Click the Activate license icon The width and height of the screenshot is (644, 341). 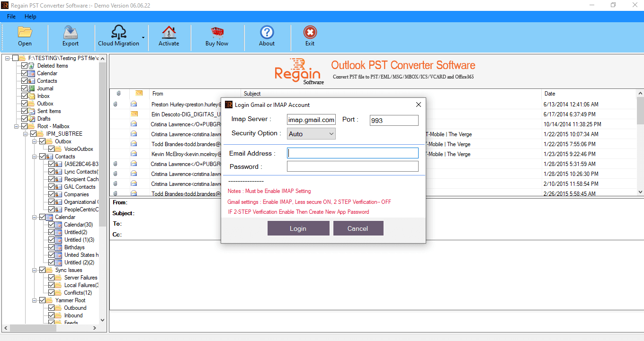click(169, 32)
